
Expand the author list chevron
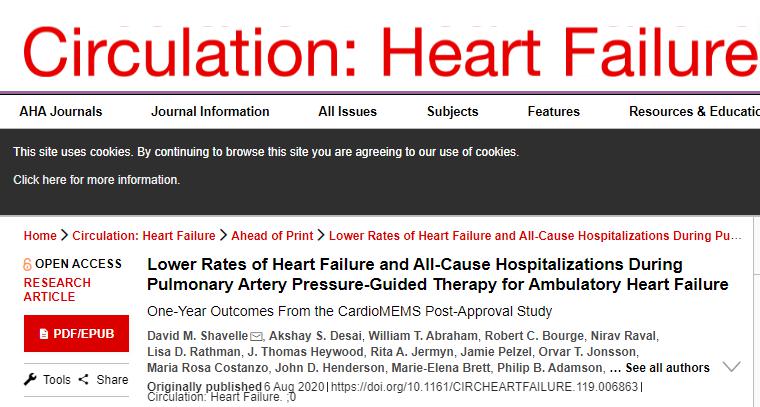coord(731,367)
